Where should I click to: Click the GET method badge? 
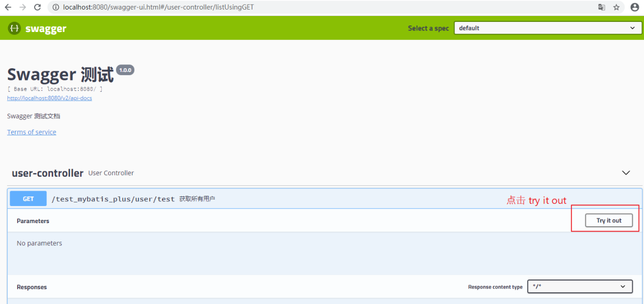pyautogui.click(x=28, y=199)
